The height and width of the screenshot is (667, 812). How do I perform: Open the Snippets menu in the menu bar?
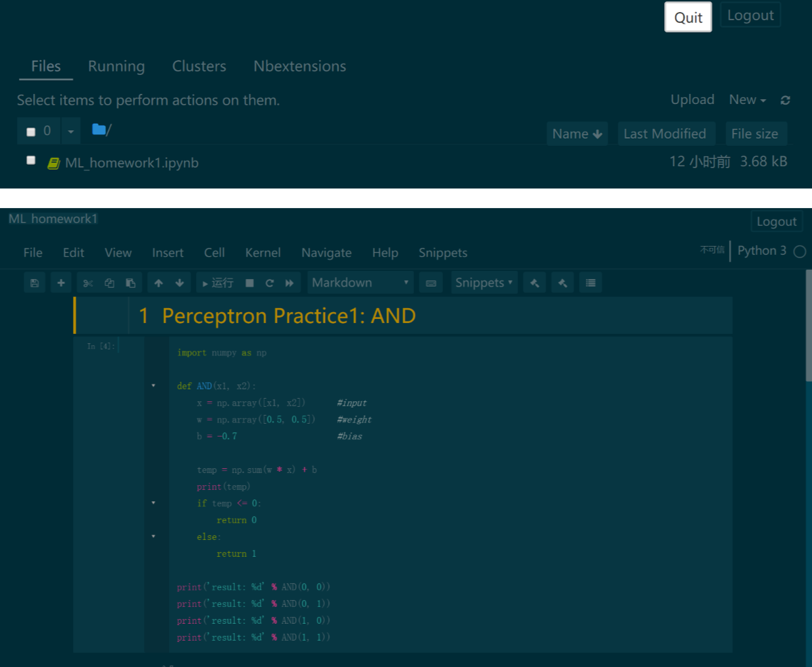(443, 253)
